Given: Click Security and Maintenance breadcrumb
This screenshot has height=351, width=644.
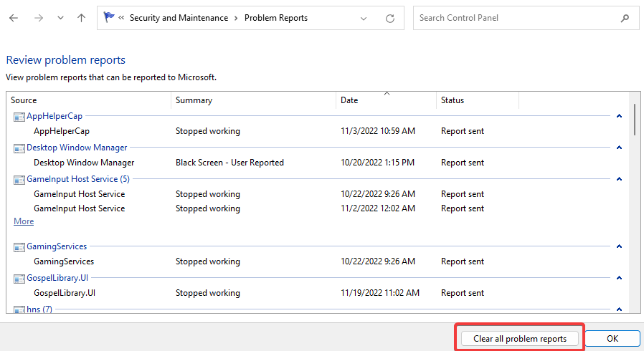Looking at the screenshot, I should pyautogui.click(x=179, y=18).
